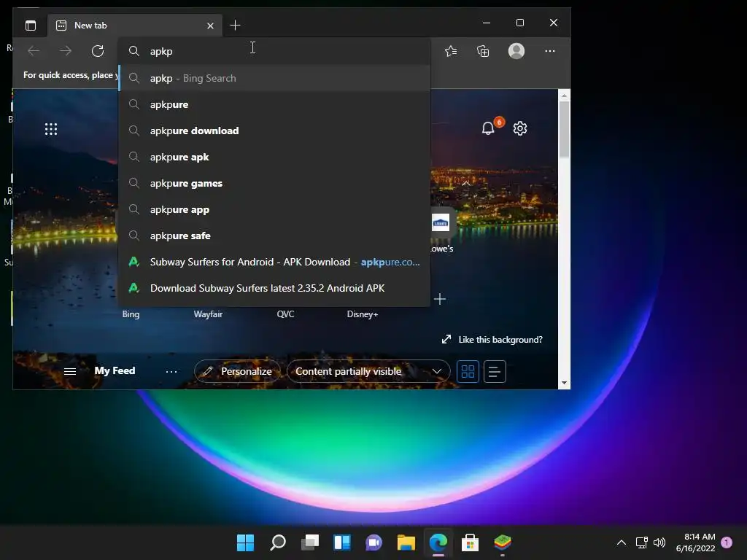Refresh the page with the reload icon

(x=98, y=51)
